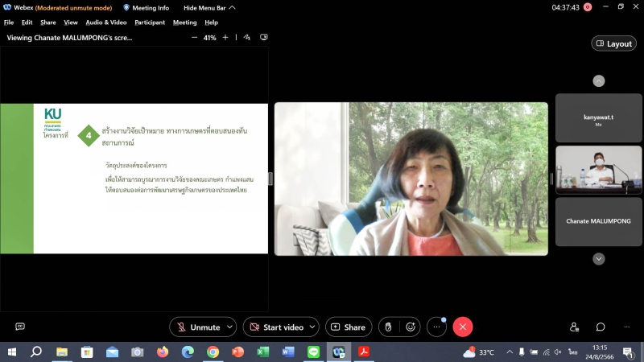Screen dimensions: 644x362
Task: Open the Participant menu
Action: point(150,23)
